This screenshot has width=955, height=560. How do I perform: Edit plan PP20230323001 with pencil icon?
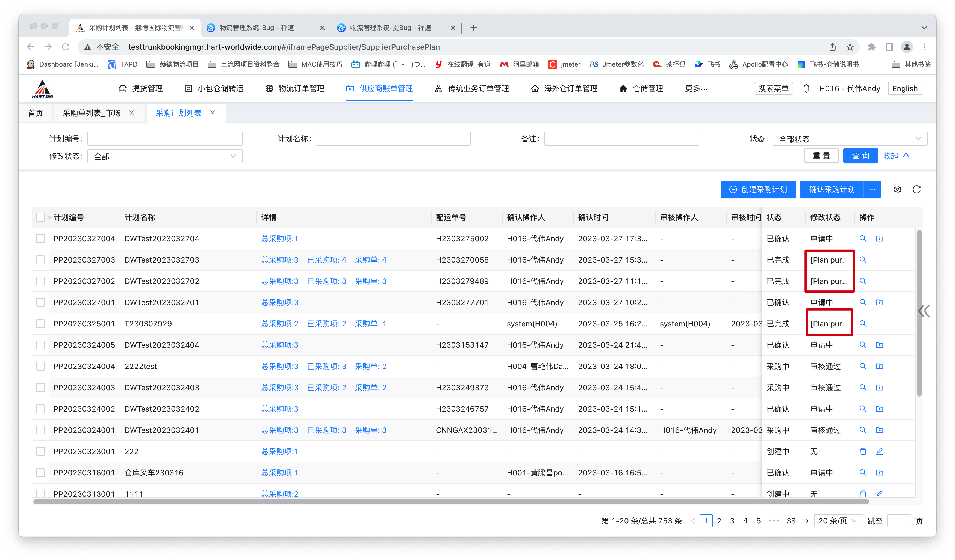(x=879, y=451)
